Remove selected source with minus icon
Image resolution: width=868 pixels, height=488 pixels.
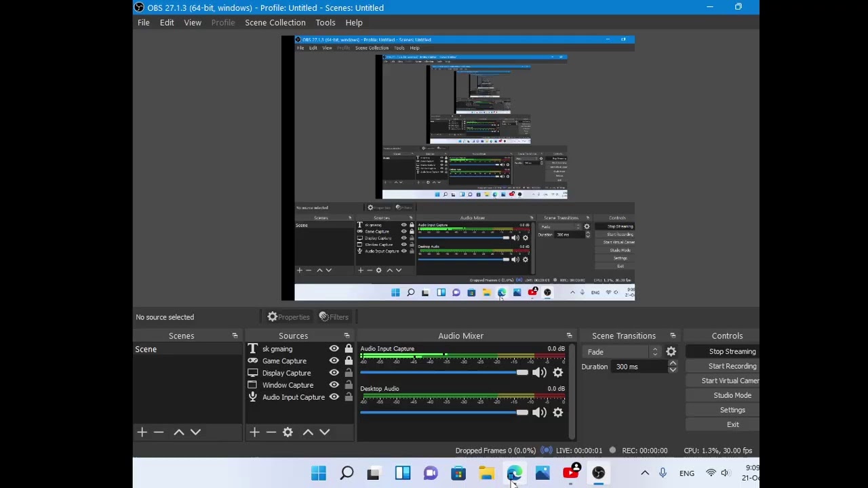(271, 432)
